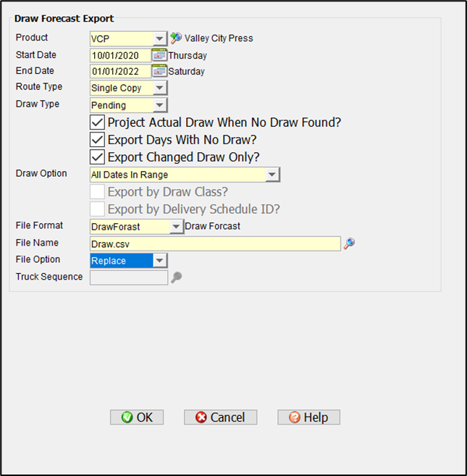This screenshot has width=467, height=476.
Task: Expand the Draw Type dropdown
Action: (x=160, y=106)
